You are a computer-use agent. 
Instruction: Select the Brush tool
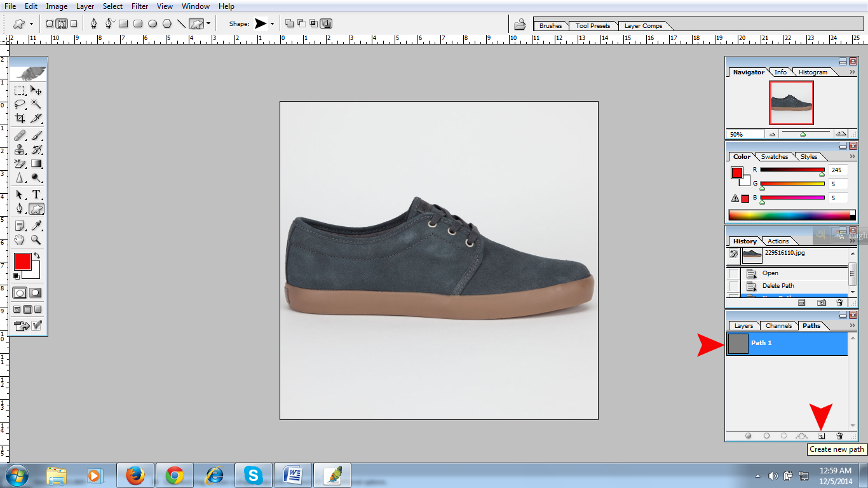click(36, 135)
